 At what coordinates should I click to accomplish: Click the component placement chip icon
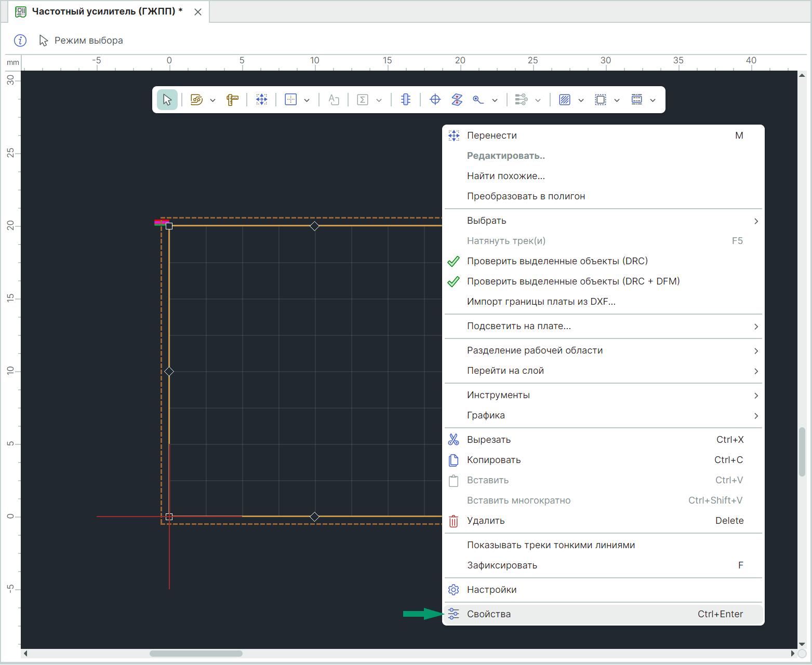pos(406,100)
